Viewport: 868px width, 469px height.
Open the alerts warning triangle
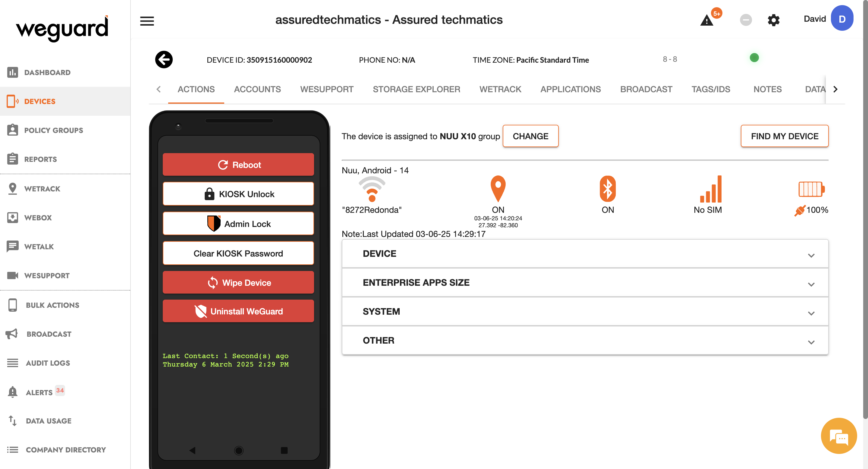coord(707,20)
